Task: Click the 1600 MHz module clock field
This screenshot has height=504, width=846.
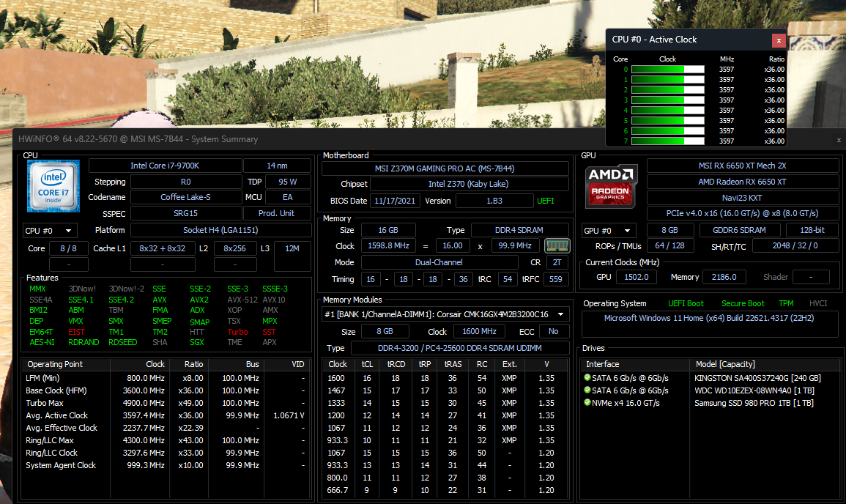Action: tap(479, 331)
